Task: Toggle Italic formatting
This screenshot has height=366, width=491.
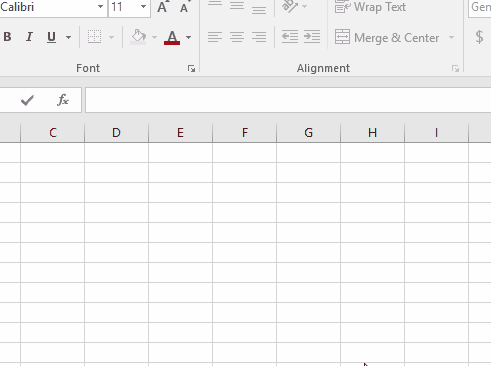Action: (29, 37)
